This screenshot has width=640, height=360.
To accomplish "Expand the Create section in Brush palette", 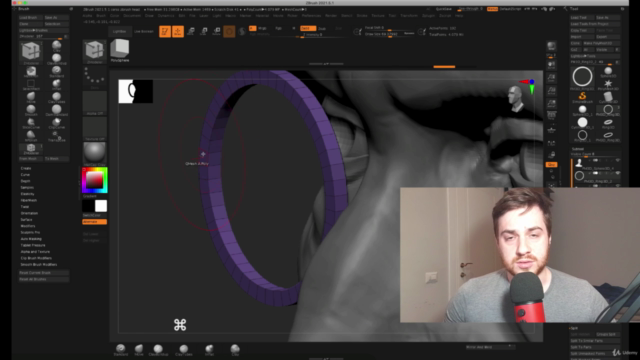I will (x=26, y=168).
